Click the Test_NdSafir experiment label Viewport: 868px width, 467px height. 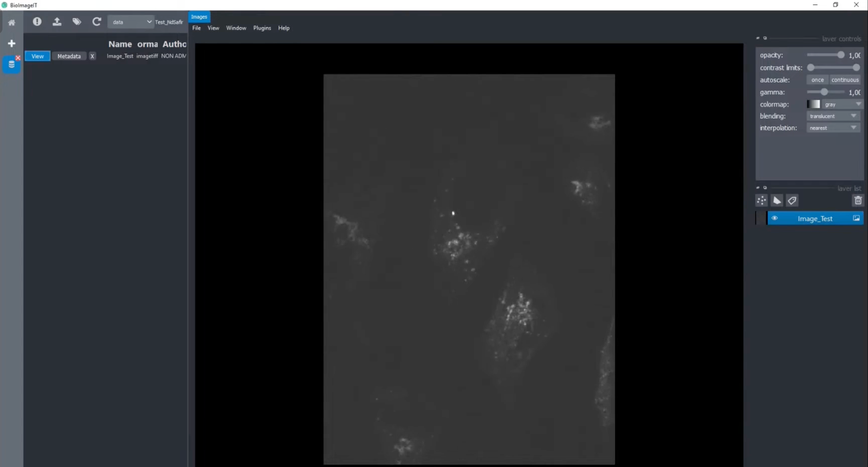[169, 22]
